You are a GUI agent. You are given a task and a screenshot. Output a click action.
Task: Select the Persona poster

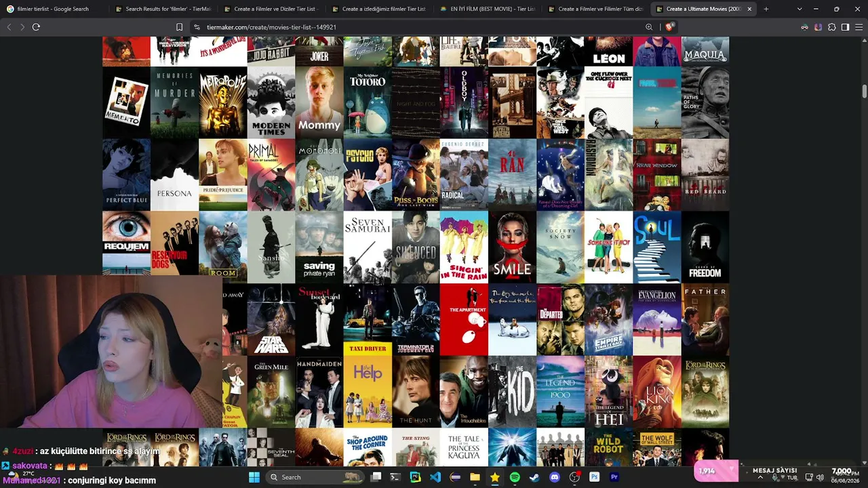[x=174, y=175]
